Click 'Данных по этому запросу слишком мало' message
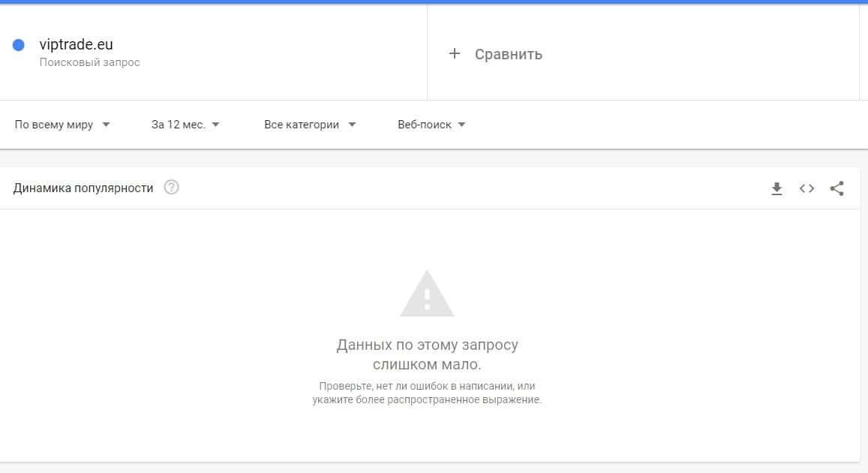The height and width of the screenshot is (473, 868). coord(427,354)
